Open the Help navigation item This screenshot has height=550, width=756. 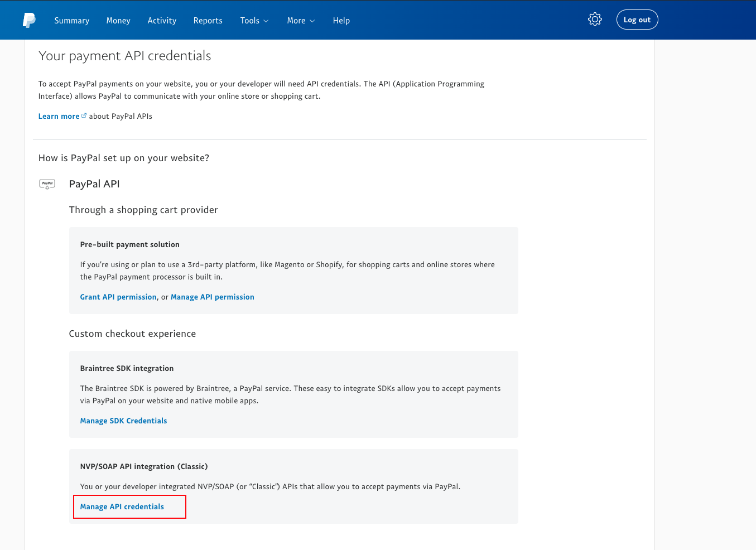coord(341,21)
